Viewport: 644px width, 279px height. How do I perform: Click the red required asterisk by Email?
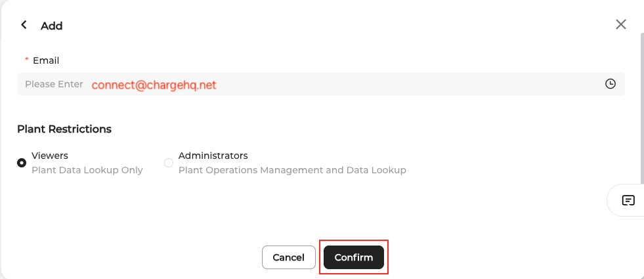tap(27, 60)
